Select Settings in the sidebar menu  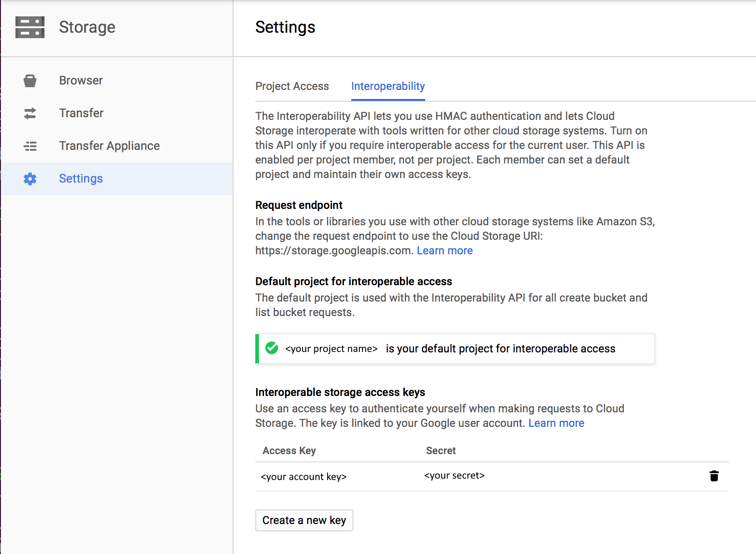click(x=80, y=178)
